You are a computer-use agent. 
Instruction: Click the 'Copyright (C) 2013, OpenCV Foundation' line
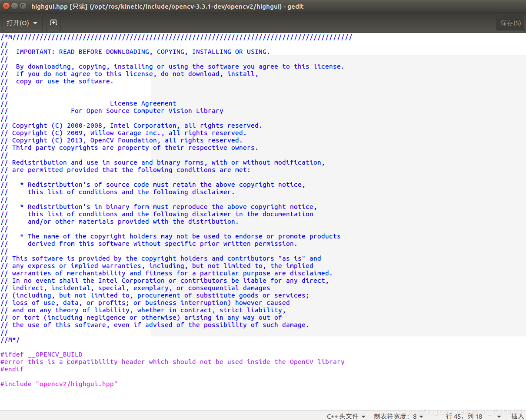(x=122, y=140)
